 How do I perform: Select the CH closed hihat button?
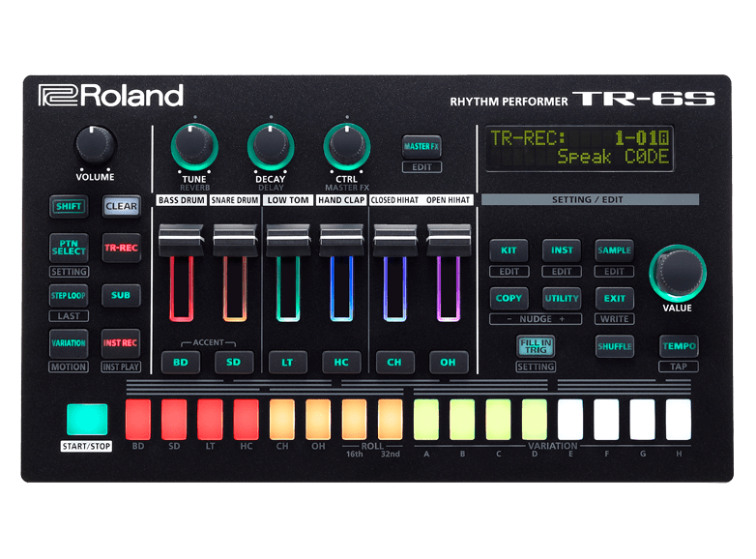(x=395, y=363)
